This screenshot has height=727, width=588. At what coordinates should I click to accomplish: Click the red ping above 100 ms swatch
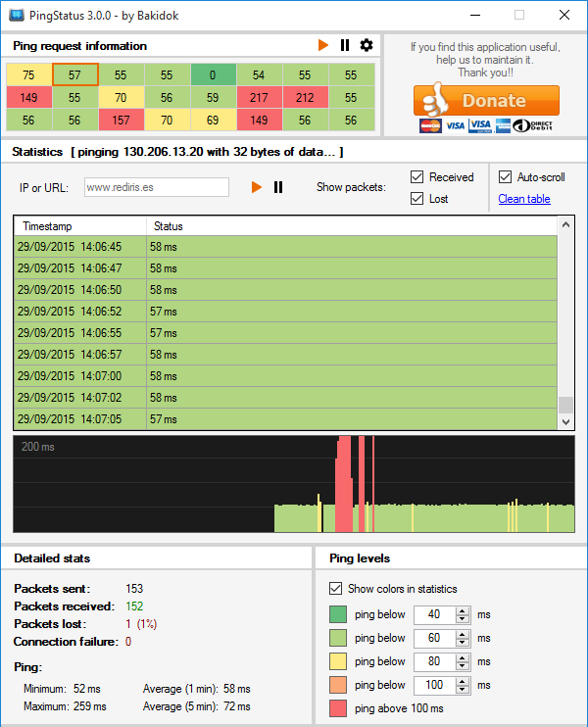337,708
